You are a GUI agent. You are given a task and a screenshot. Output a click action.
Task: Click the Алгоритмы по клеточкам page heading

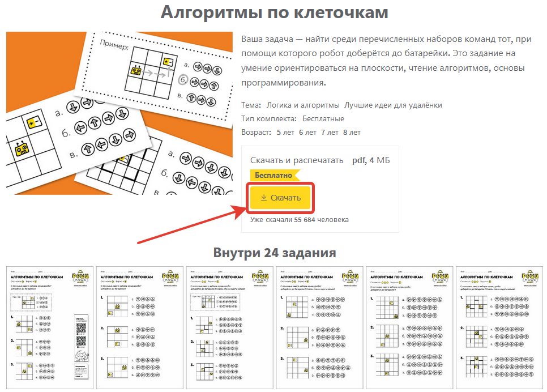pyautogui.click(x=275, y=12)
